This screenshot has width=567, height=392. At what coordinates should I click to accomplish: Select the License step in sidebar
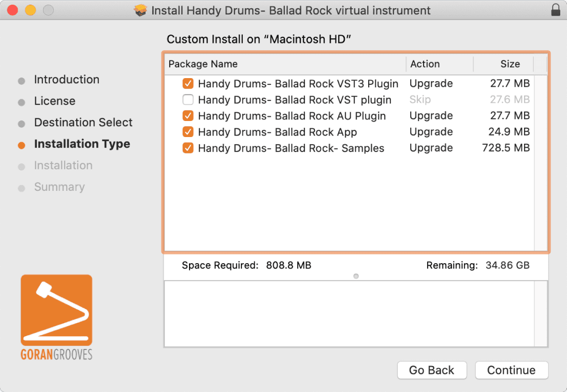tap(54, 101)
